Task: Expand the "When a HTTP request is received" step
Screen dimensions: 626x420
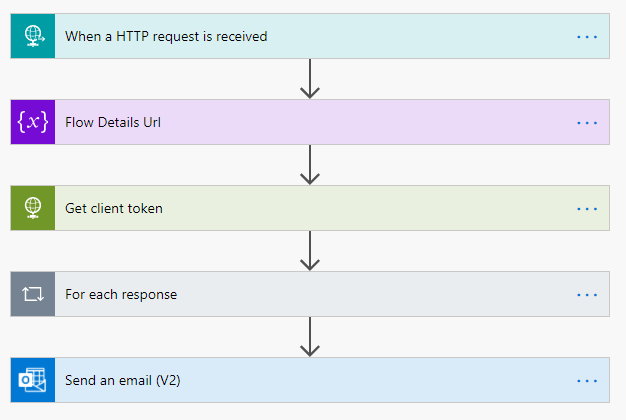Action: tap(166, 37)
